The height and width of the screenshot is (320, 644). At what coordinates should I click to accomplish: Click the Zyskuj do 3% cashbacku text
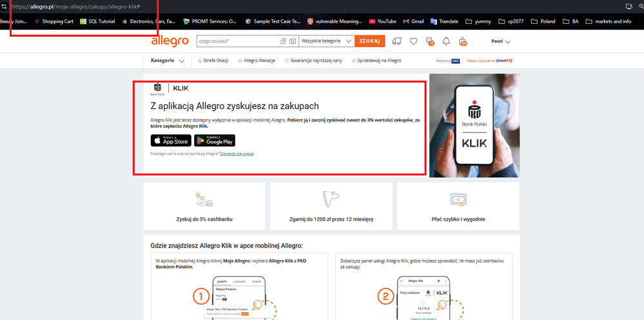click(204, 219)
